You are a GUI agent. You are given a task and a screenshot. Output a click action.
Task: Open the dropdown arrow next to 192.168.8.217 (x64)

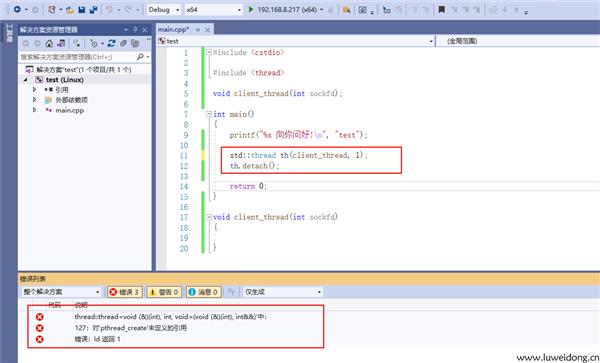tap(321, 10)
